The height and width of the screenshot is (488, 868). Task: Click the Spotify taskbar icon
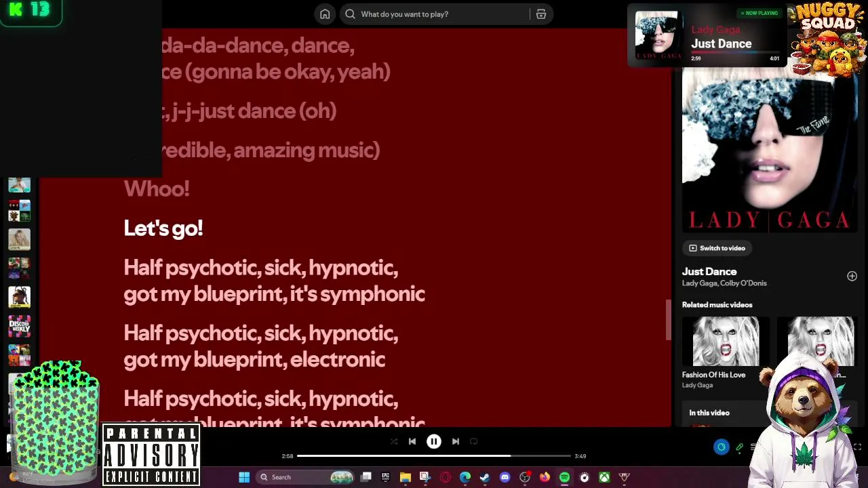[x=564, y=477]
